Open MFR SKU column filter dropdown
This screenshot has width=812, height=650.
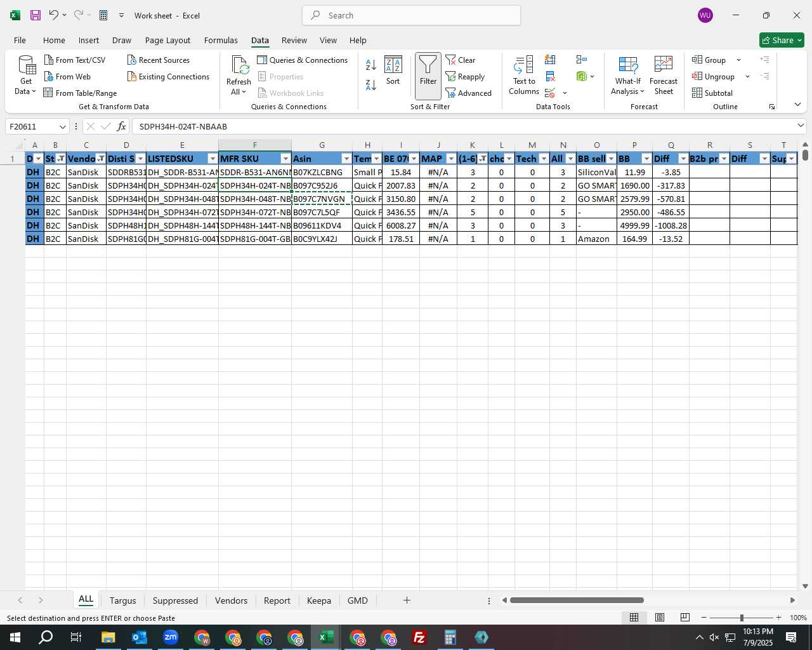(285, 159)
